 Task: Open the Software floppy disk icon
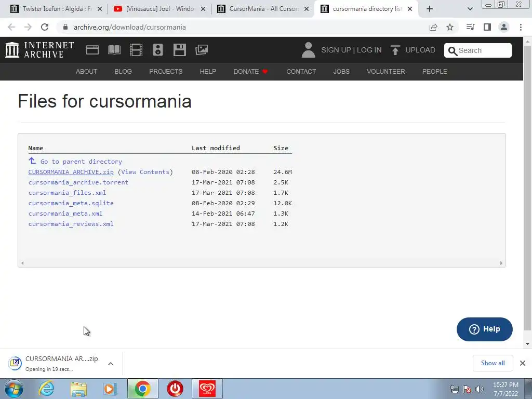179,50
